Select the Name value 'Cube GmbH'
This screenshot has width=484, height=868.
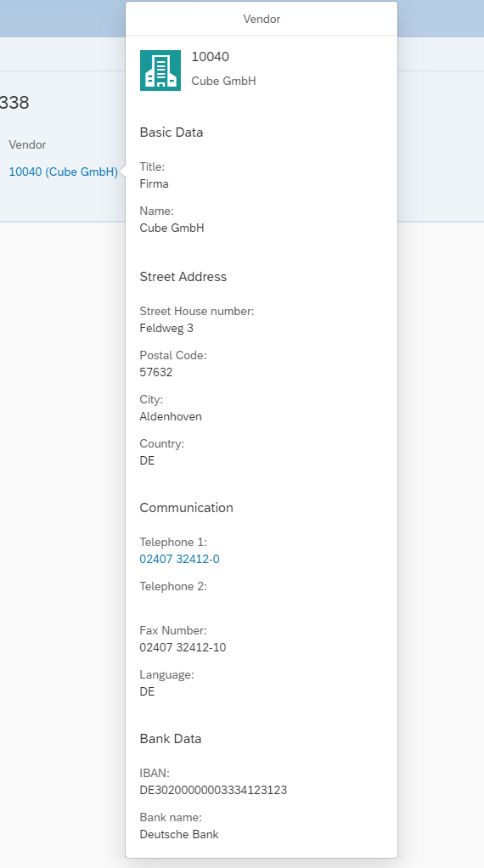tap(172, 228)
